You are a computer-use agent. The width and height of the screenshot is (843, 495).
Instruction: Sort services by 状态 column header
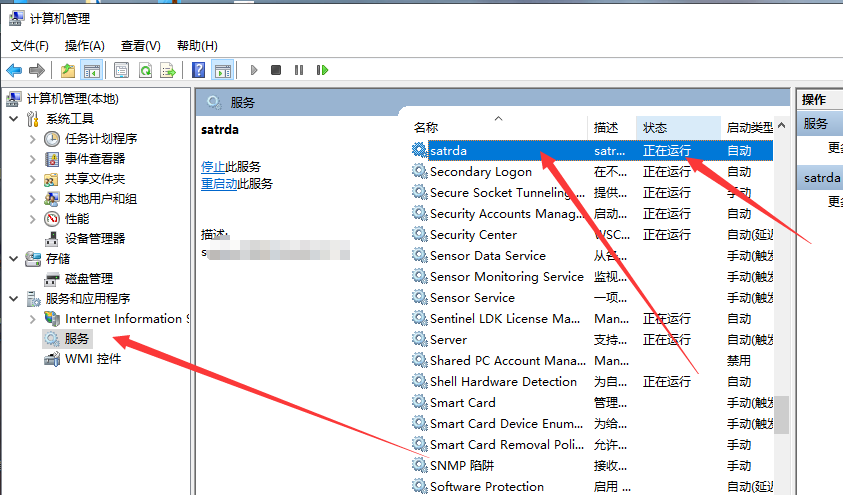(x=655, y=127)
